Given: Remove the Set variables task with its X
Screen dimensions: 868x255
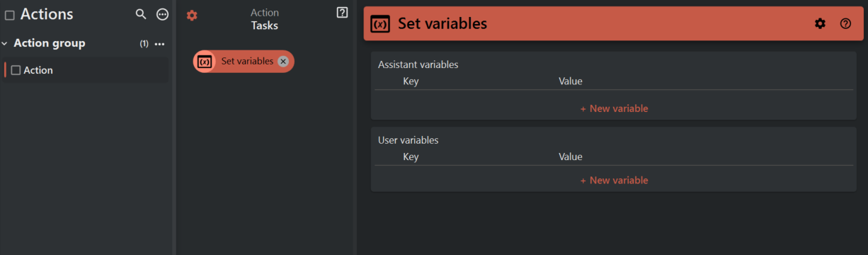Looking at the screenshot, I should tap(283, 62).
